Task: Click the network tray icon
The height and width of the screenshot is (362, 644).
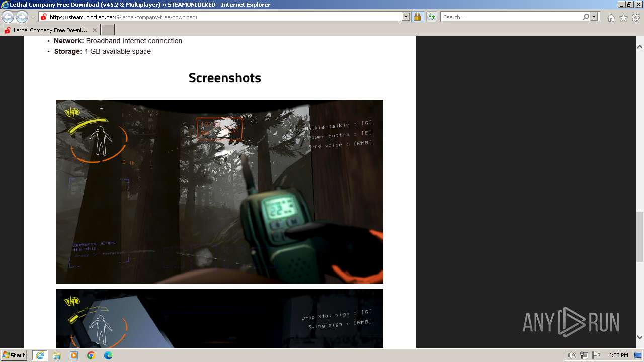Action: pos(584,355)
